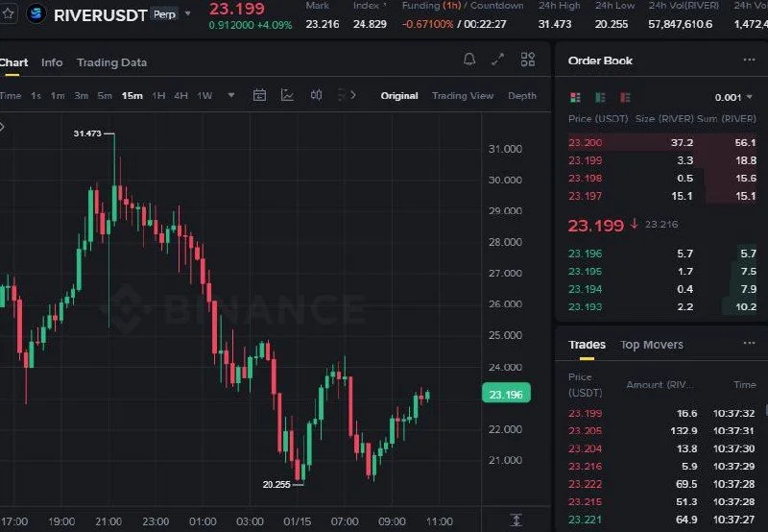Click ask price 23.199 in order book
The height and width of the screenshot is (532, 768).
[586, 160]
